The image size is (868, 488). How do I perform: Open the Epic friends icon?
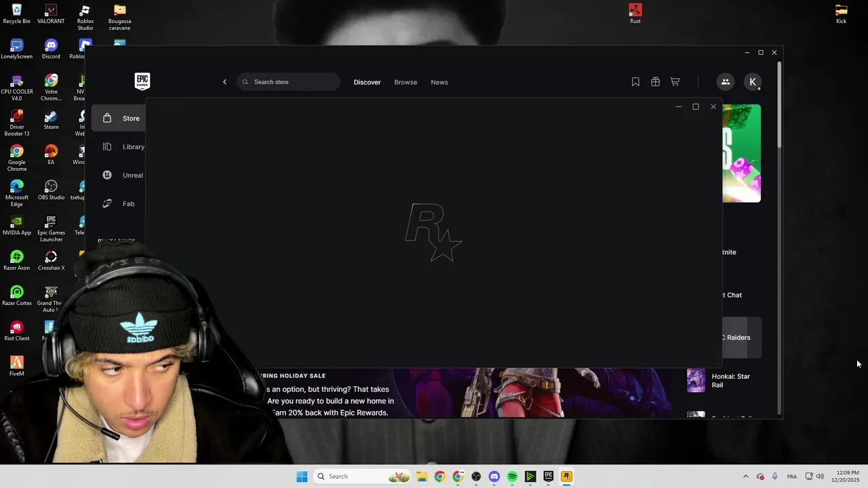[x=725, y=82]
